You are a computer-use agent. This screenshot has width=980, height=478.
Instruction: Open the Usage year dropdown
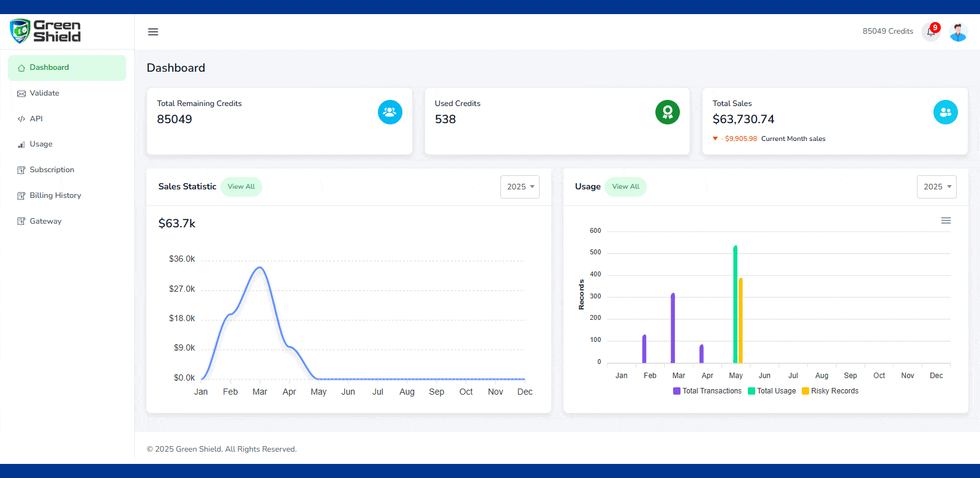937,187
